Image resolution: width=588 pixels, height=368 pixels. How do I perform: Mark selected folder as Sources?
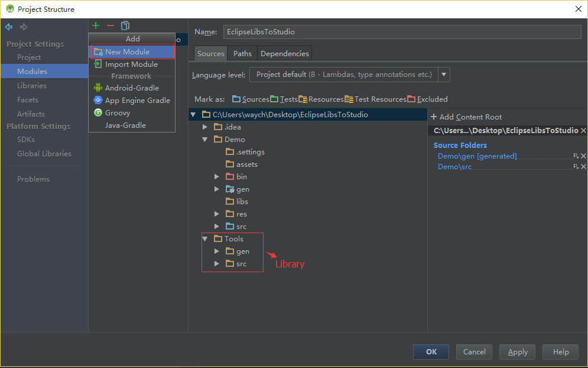click(x=251, y=99)
